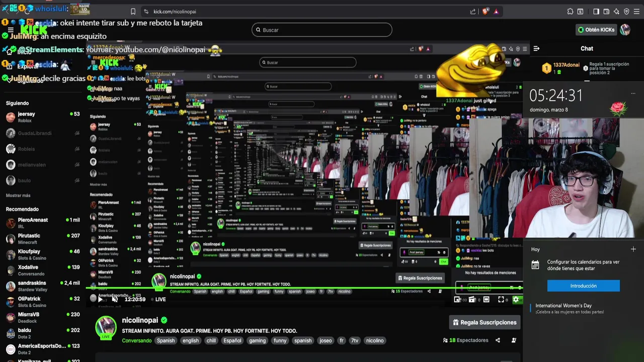Collapse the chat panel arrow icon
644x362 pixels.
tap(536, 49)
